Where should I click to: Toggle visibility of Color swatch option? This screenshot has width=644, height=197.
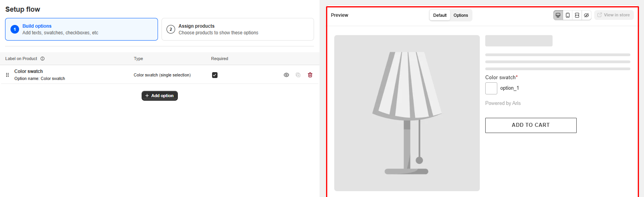point(286,75)
